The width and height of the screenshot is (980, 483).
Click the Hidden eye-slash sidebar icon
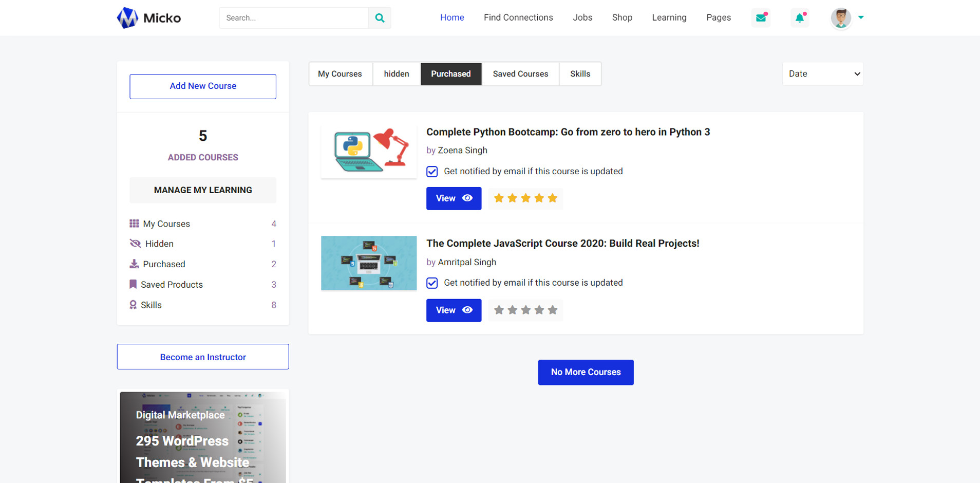135,244
